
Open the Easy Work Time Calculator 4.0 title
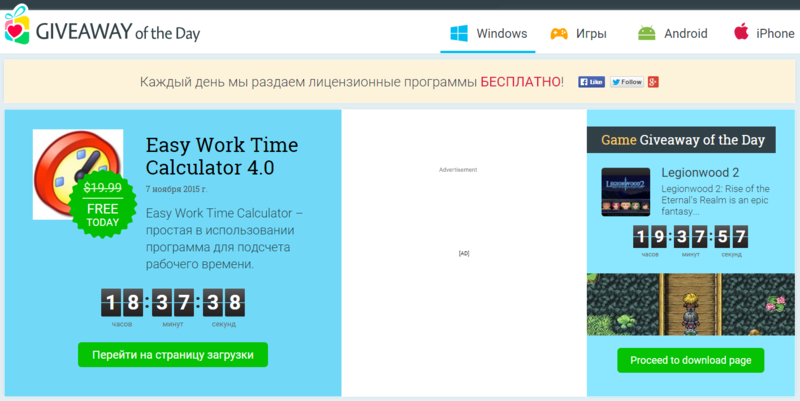[x=222, y=156]
